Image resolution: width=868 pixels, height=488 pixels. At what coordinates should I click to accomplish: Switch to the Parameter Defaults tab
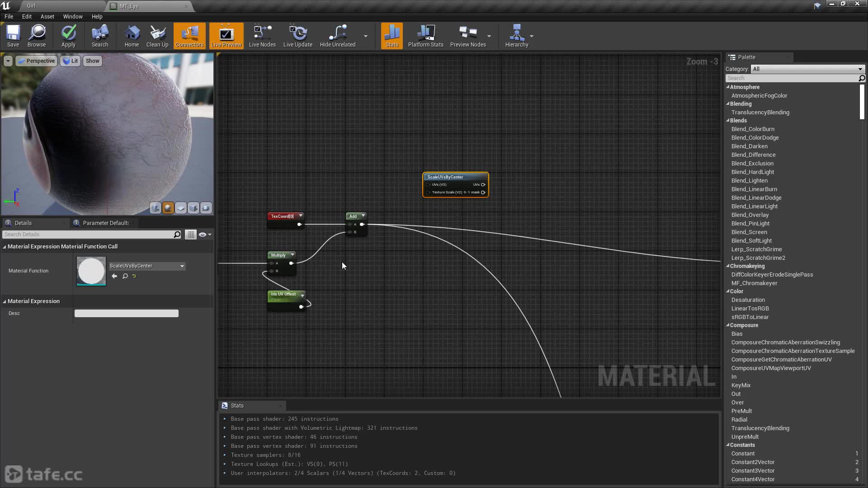[x=105, y=223]
